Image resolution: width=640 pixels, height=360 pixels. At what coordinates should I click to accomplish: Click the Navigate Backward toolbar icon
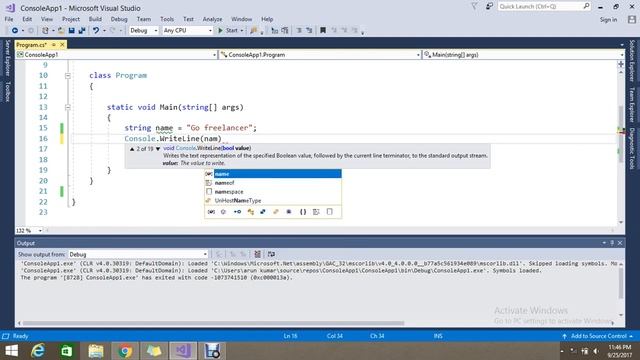(15, 31)
